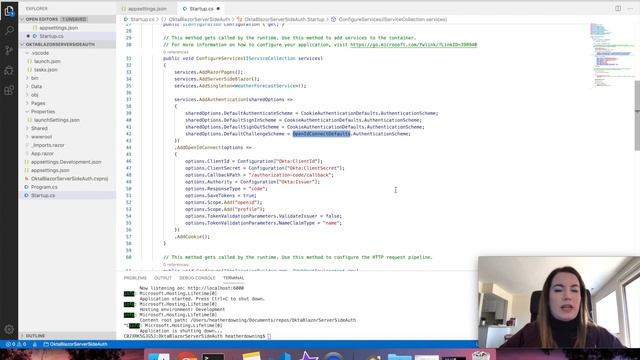Expand the Data folder
Viewport: 640px width, 360px height.
pyautogui.click(x=36, y=87)
